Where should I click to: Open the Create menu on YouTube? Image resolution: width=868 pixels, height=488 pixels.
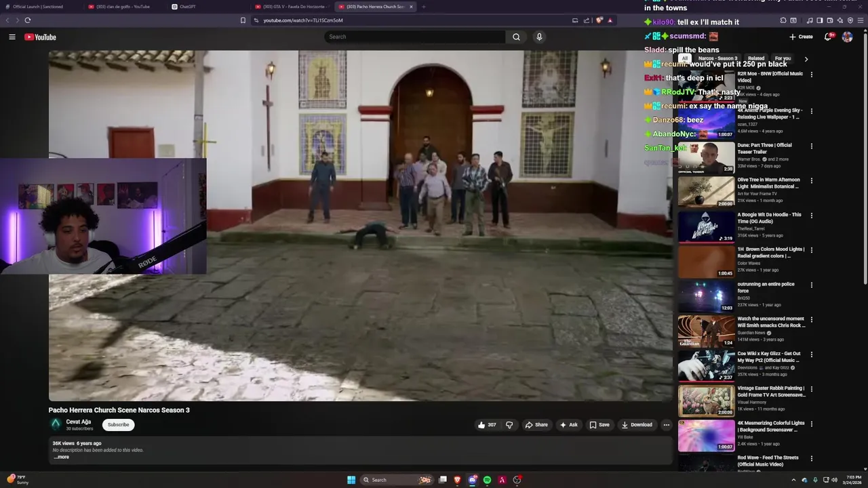(801, 37)
